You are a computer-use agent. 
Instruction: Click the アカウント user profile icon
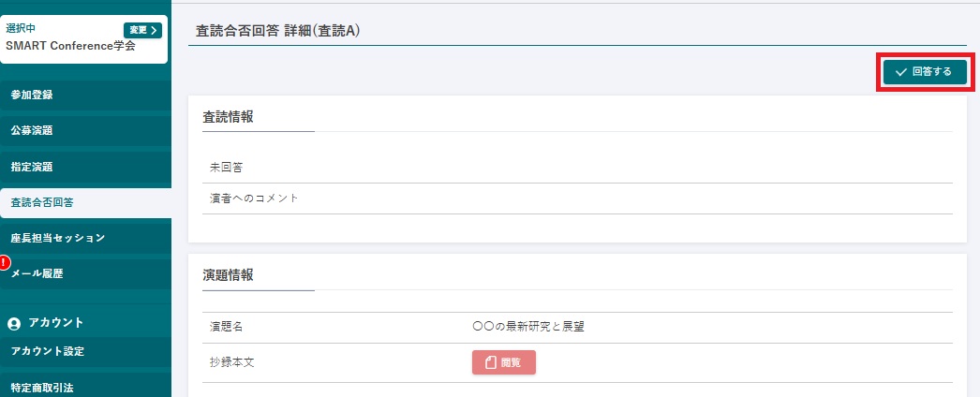[x=14, y=323]
